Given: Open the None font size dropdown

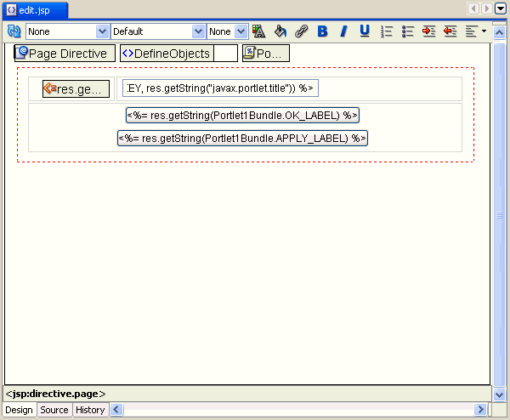Looking at the screenshot, I should (228, 31).
